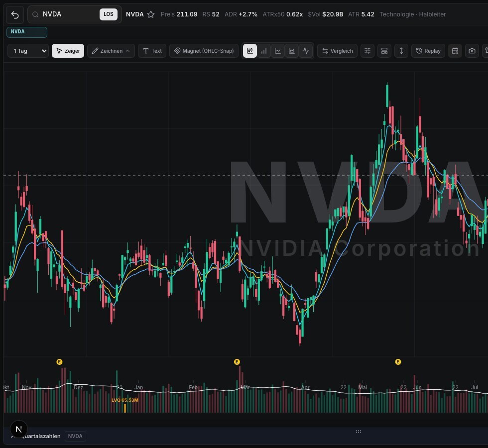Click the ATRx50 0.62x value

pyautogui.click(x=283, y=14)
